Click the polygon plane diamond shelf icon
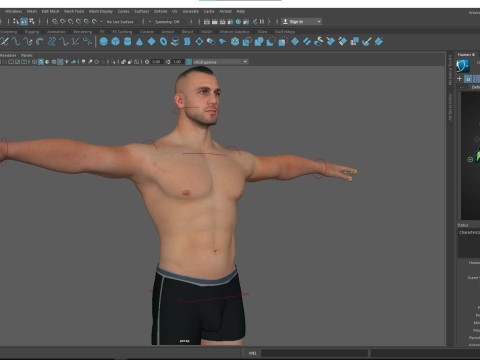480x360 pixels. pos(151,42)
